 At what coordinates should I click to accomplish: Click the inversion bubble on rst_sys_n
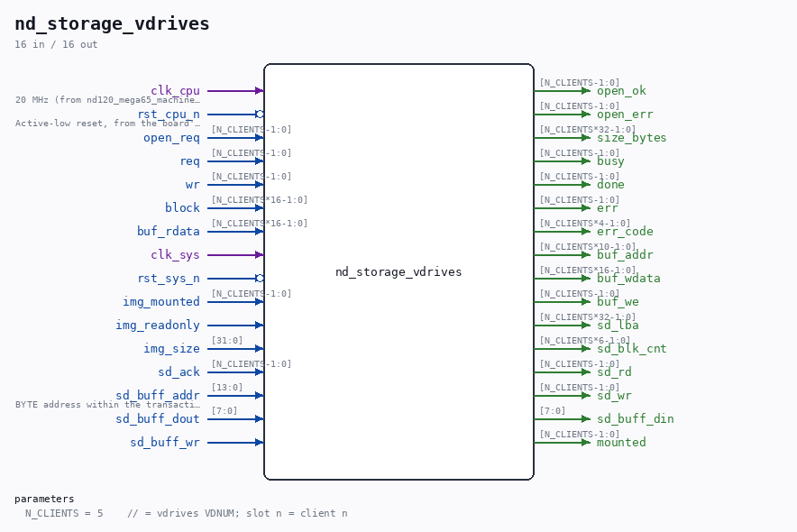pyautogui.click(x=260, y=279)
